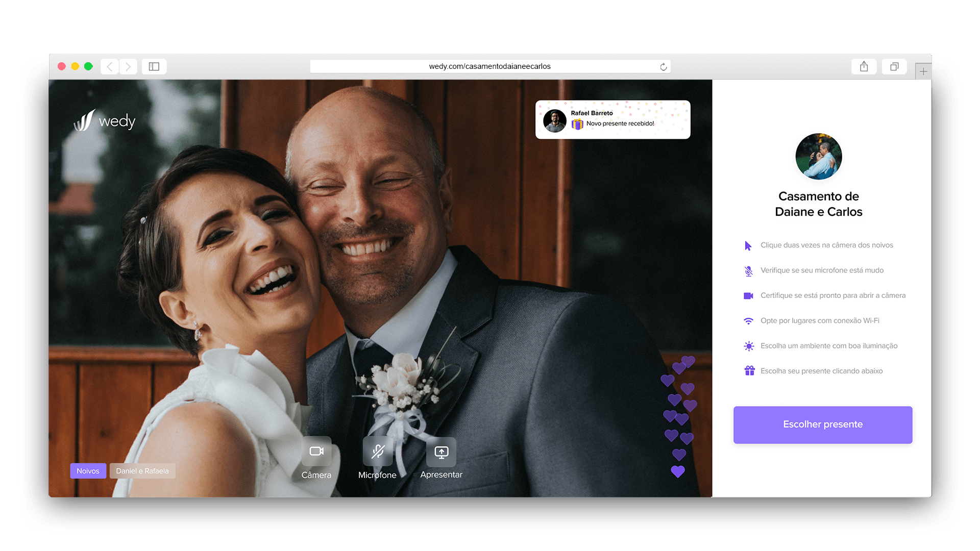The image size is (980, 551).
Task: Click 'Certifique se está pronto para abrir a câmera'
Action: [x=833, y=295]
